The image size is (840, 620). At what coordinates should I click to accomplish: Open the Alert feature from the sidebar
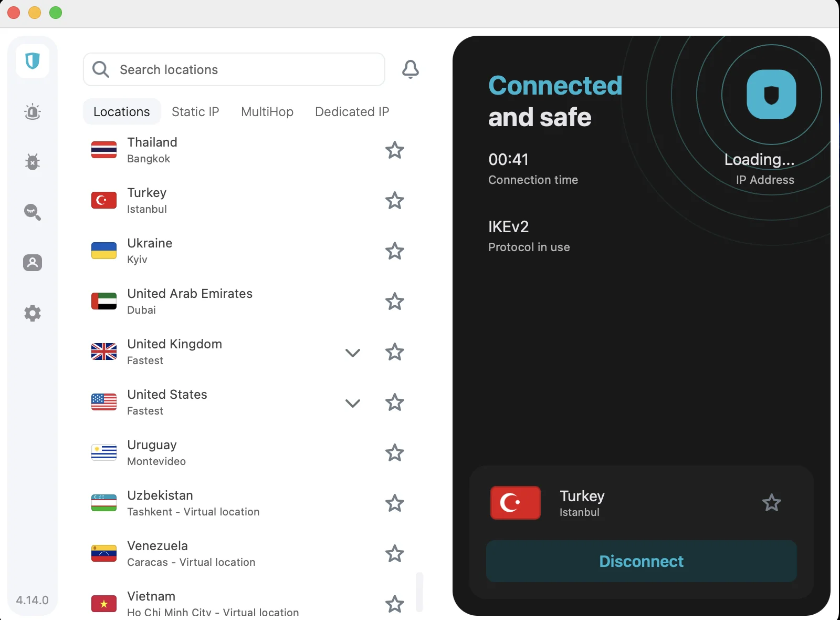[33, 111]
